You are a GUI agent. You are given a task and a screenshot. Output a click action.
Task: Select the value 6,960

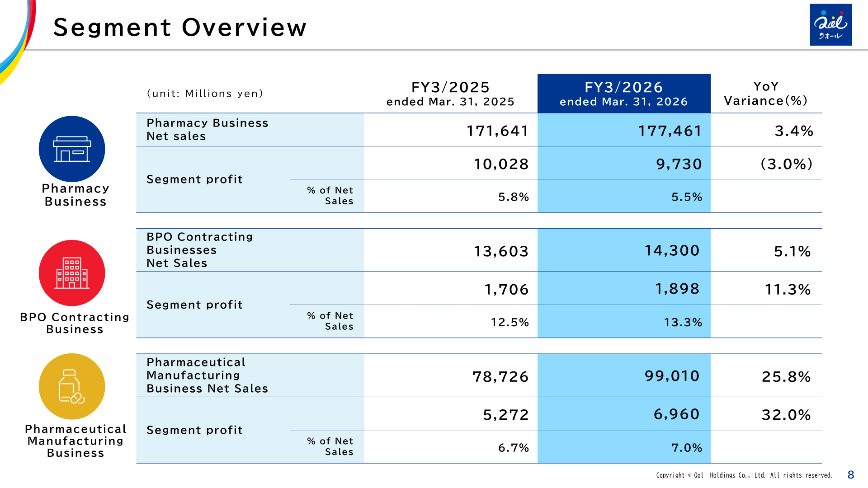(676, 414)
